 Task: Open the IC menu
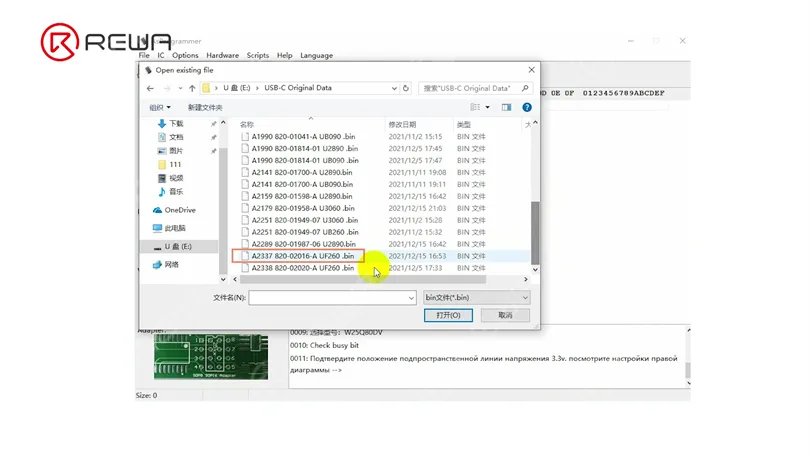tap(161, 55)
